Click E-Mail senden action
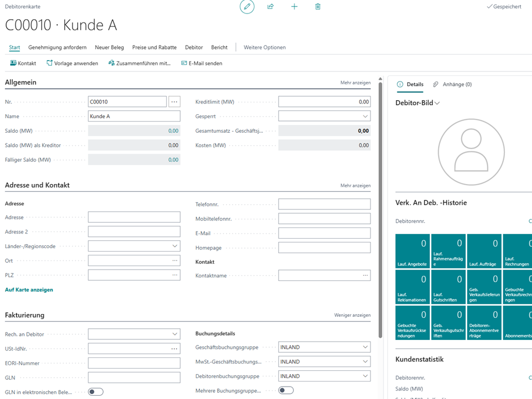The width and height of the screenshot is (532, 399). [x=202, y=64]
